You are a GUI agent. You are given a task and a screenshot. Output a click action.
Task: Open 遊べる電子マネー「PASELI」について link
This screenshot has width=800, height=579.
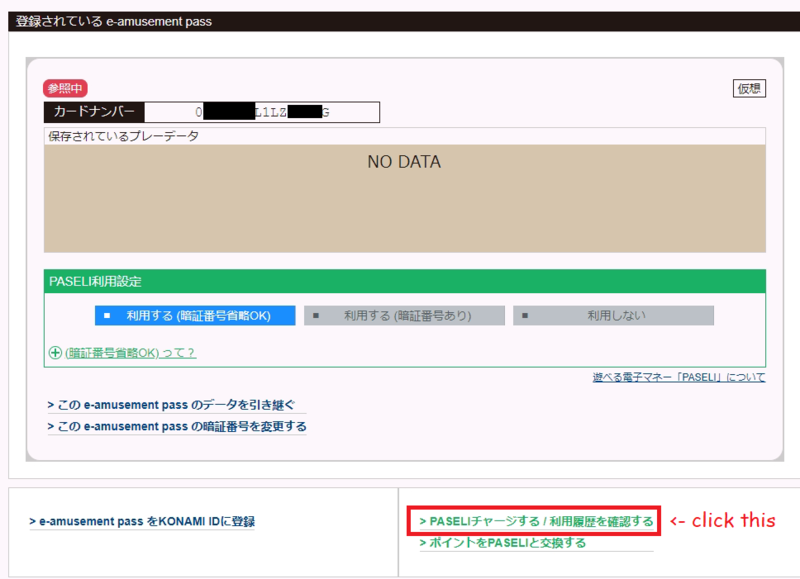[x=679, y=377]
